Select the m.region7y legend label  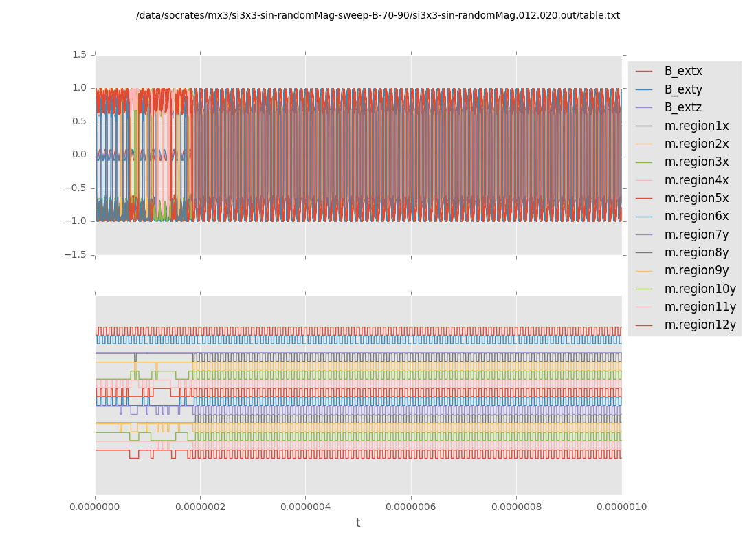tap(696, 234)
